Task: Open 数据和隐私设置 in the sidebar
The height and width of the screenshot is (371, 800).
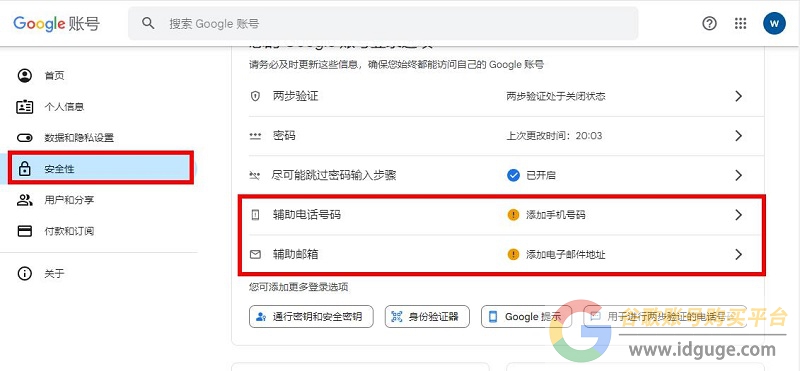Action: [x=79, y=138]
